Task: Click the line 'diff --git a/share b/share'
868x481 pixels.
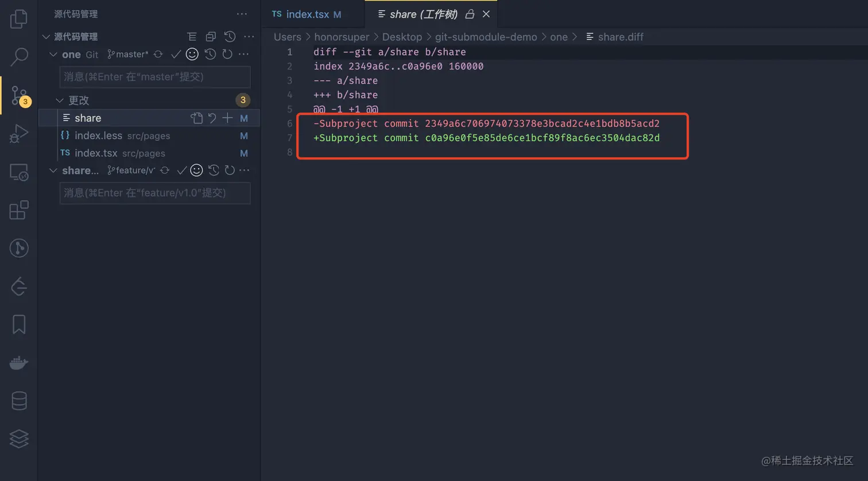Action: tap(390, 52)
